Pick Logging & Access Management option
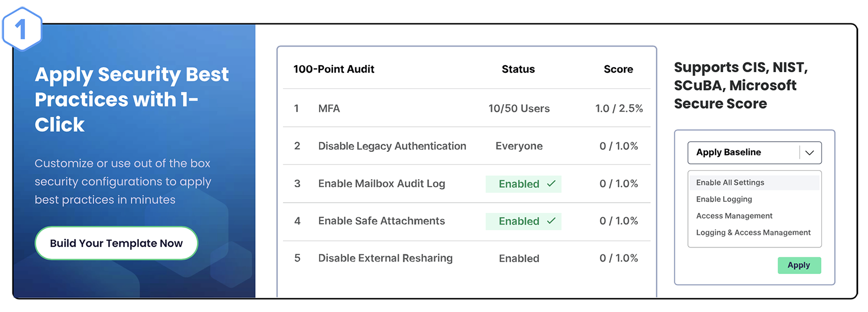This screenshot has height=312, width=868. pos(753,232)
